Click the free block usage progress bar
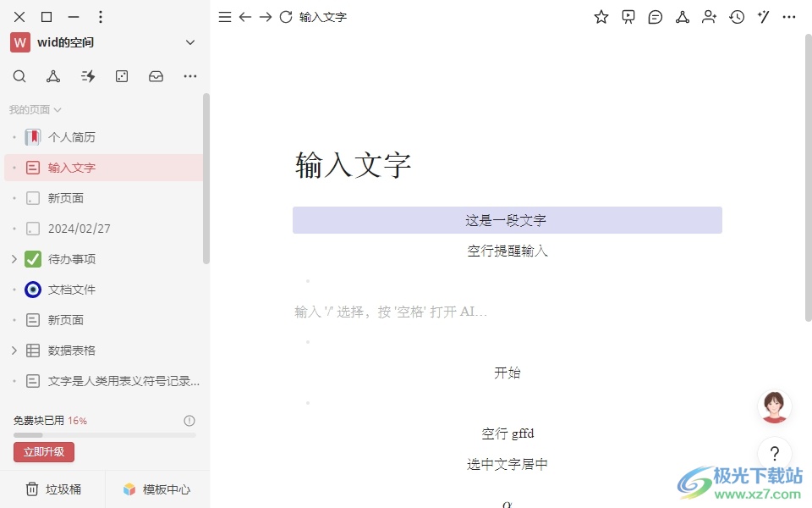Screen dimensions: 812x508 (105, 435)
